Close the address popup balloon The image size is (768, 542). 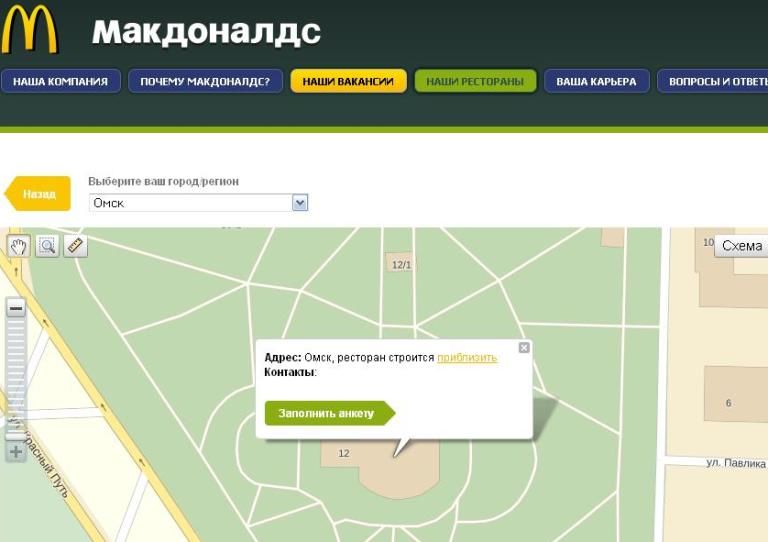(x=524, y=348)
